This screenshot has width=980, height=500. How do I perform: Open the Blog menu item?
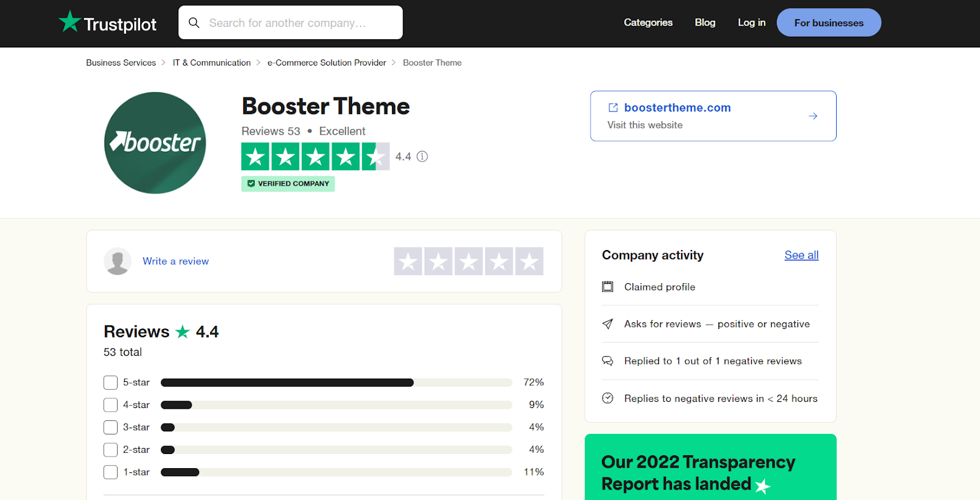point(705,23)
